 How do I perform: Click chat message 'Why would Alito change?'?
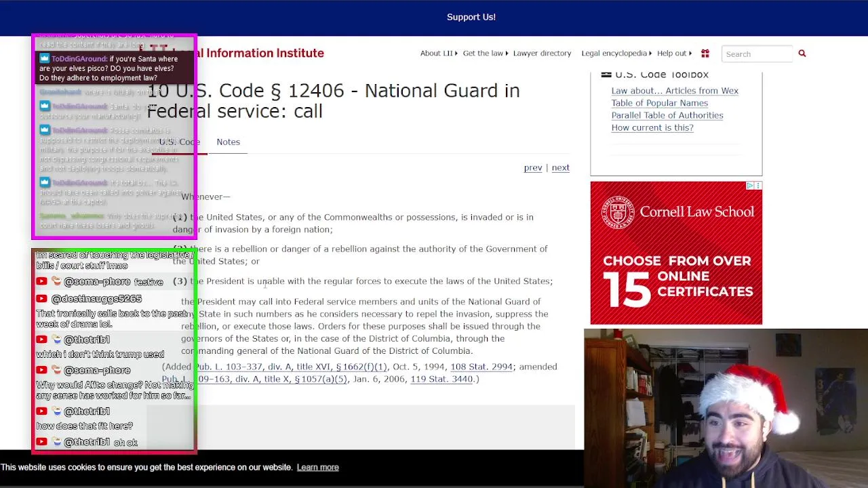tap(114, 390)
